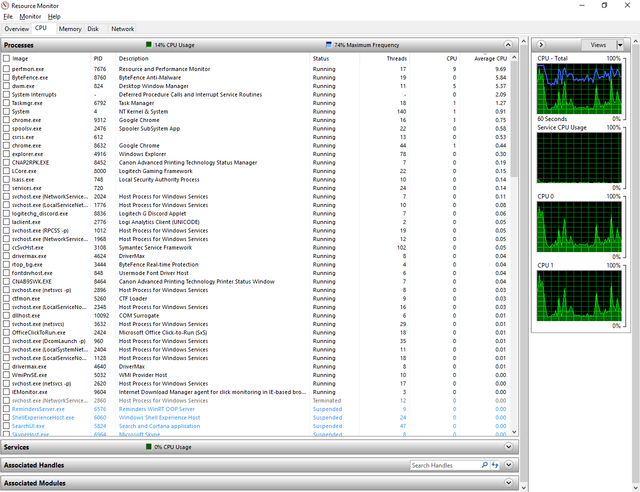Check the box for ctfmon.exe
640x492 pixels.
pyautogui.click(x=7, y=298)
